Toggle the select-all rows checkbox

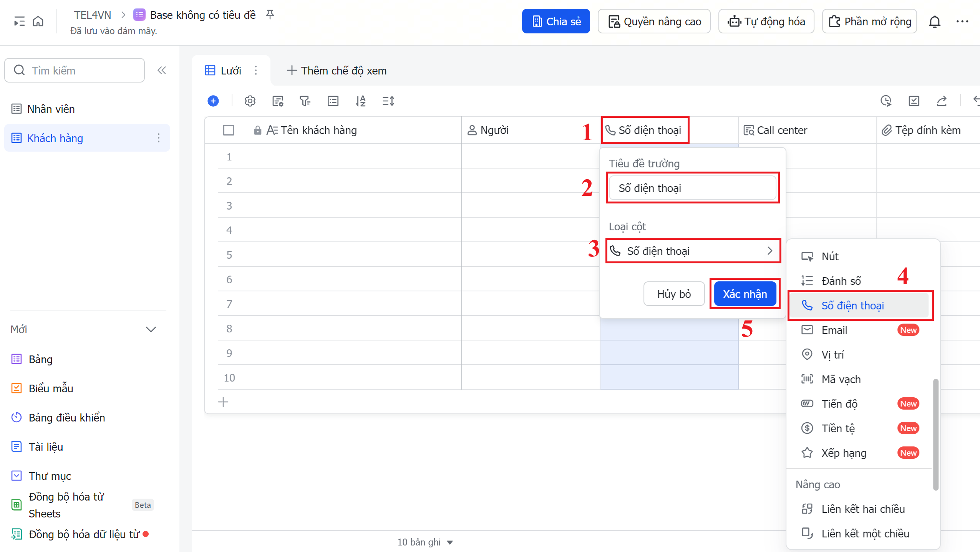tap(229, 130)
